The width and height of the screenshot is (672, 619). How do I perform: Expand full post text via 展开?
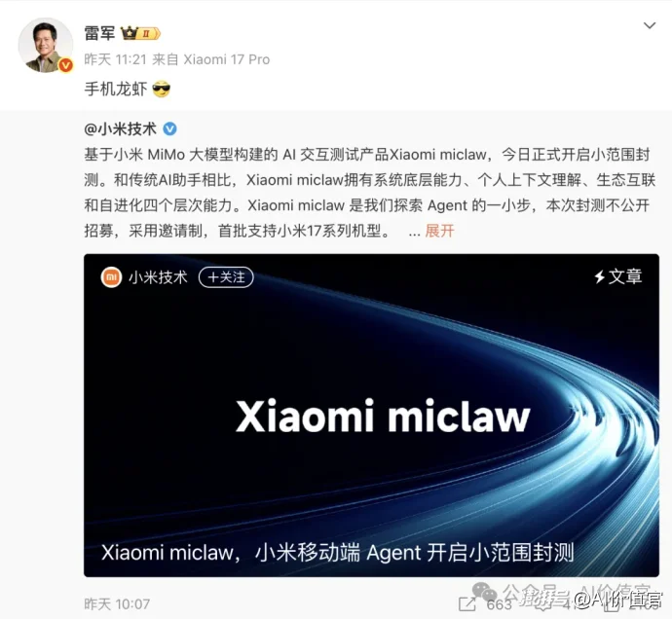pyautogui.click(x=439, y=231)
